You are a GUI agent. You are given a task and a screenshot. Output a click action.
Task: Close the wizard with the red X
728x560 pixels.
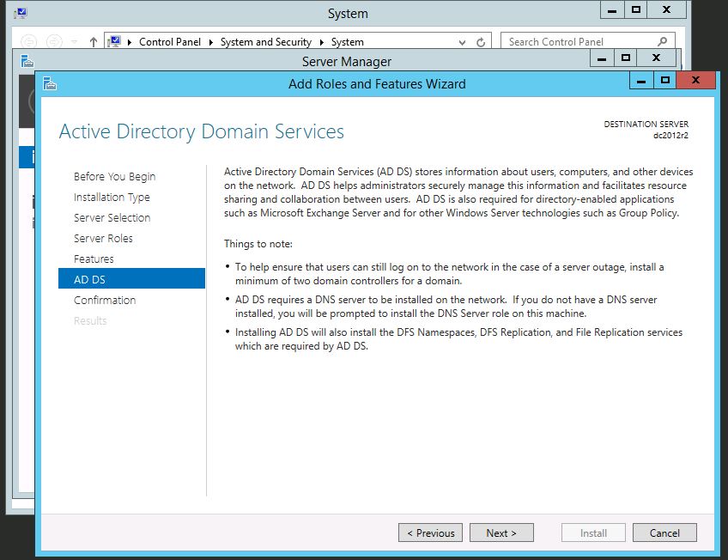click(696, 81)
